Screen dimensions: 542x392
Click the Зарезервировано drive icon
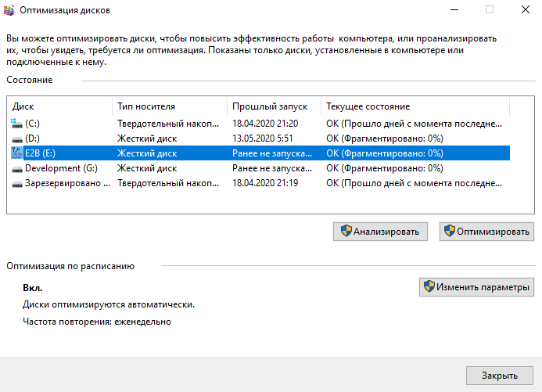pos(16,183)
